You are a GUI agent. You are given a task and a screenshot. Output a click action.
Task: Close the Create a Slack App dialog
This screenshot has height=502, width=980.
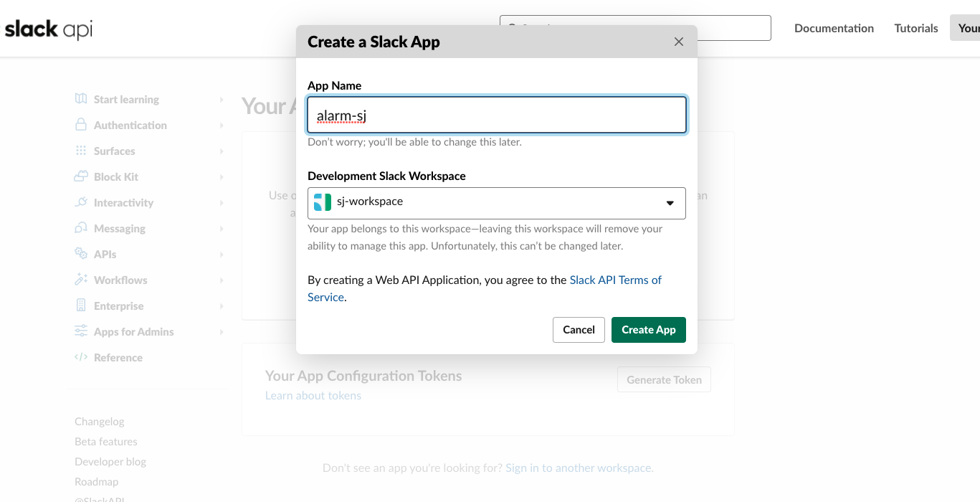[x=679, y=42]
